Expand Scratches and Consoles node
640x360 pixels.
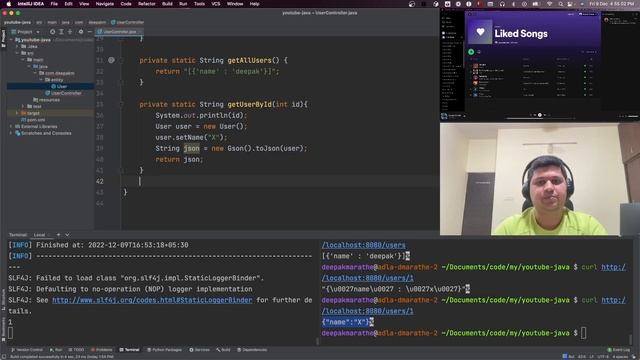point(11,133)
